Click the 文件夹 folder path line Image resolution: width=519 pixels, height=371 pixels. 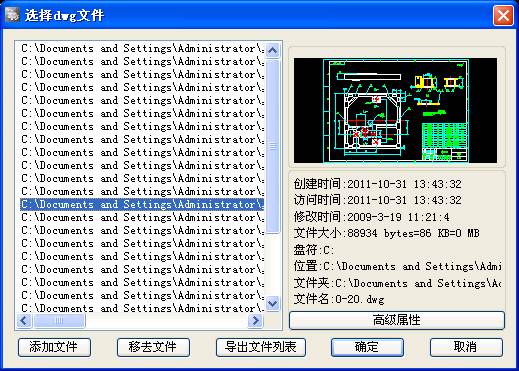click(397, 283)
